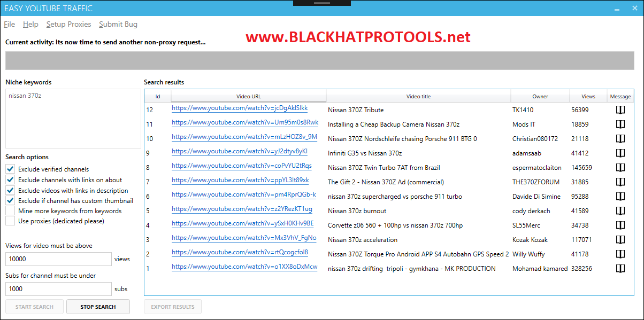644x320 pixels.
Task: Open video link ending mLzHOZ8v_9M
Action: (x=244, y=137)
